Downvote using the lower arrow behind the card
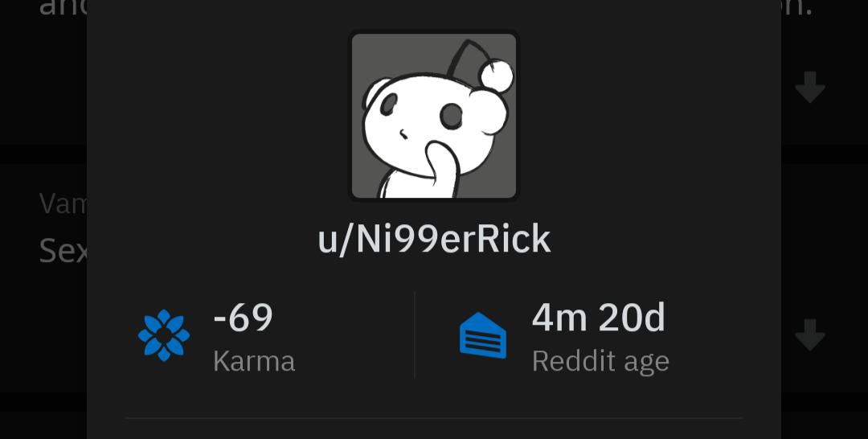The height and width of the screenshot is (439, 868). 810,335
